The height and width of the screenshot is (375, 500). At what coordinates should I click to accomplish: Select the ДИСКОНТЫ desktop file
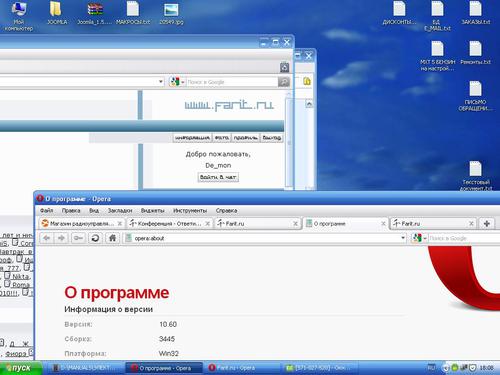click(399, 13)
